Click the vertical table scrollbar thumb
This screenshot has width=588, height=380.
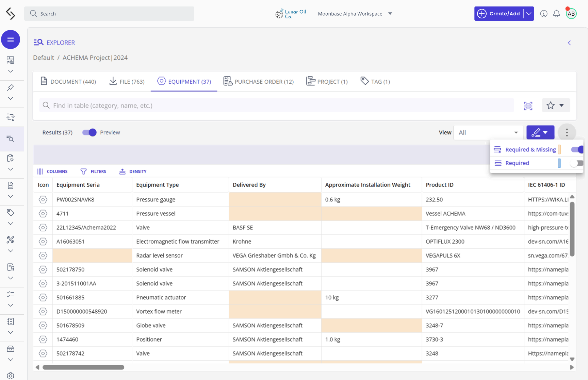[x=572, y=229]
